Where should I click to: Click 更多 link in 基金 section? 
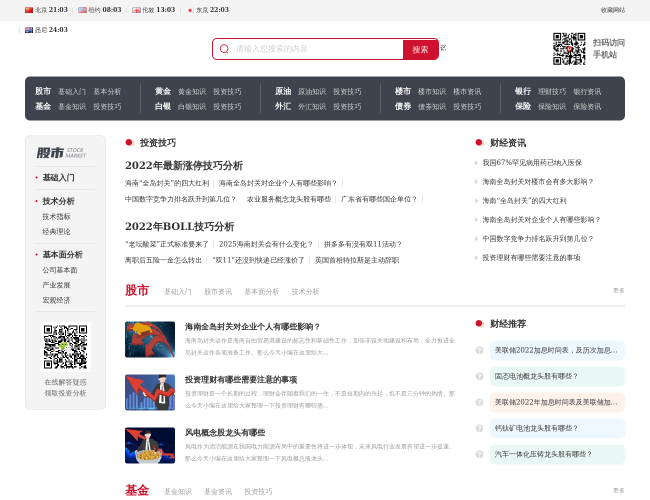(x=619, y=490)
